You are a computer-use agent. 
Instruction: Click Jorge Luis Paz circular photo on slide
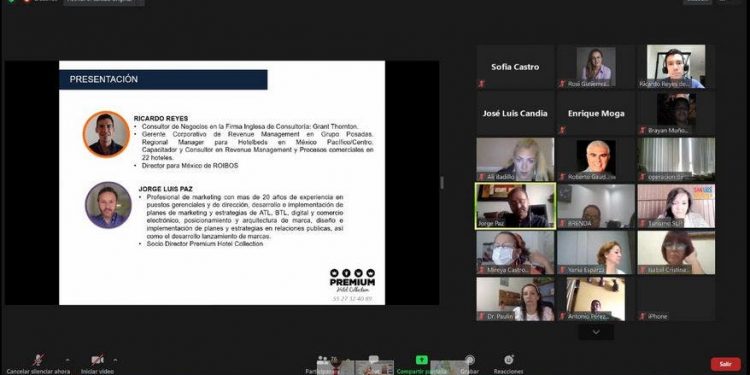click(x=108, y=205)
